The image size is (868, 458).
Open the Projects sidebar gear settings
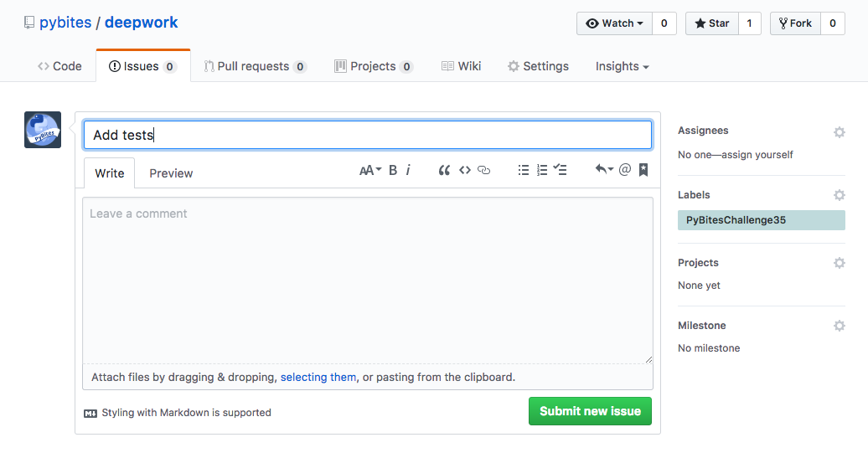[x=840, y=263]
